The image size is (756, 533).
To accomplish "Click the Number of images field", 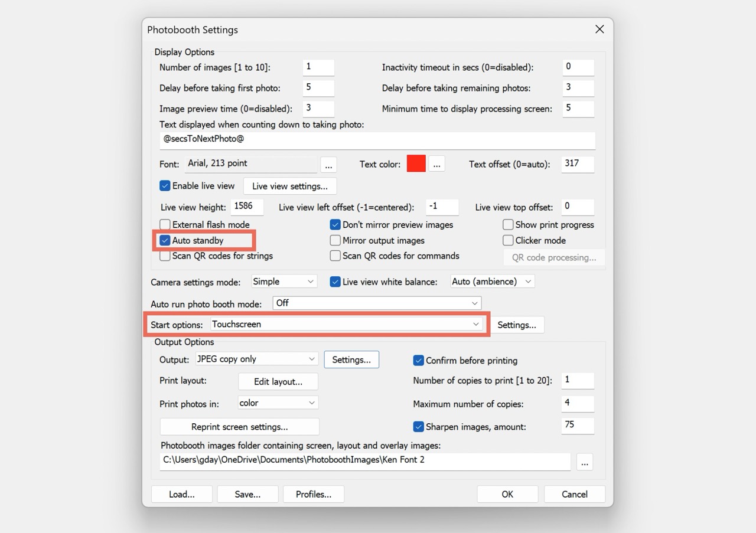I will (x=318, y=67).
